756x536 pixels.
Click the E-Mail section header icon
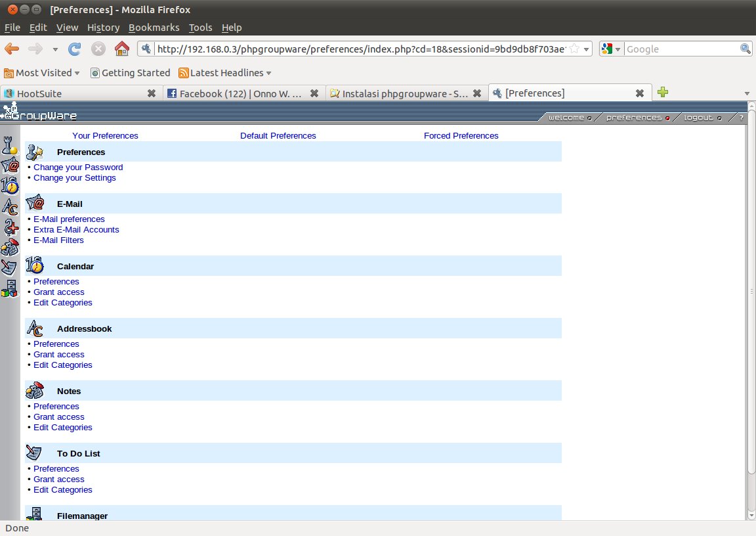tap(35, 202)
